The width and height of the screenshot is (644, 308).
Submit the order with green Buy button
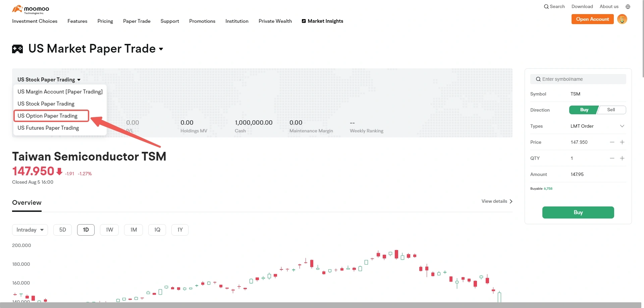point(578,212)
